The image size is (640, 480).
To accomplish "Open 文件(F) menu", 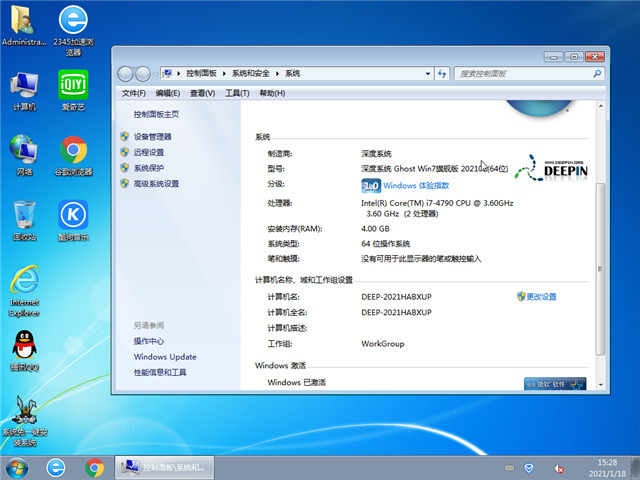I will 133,93.
